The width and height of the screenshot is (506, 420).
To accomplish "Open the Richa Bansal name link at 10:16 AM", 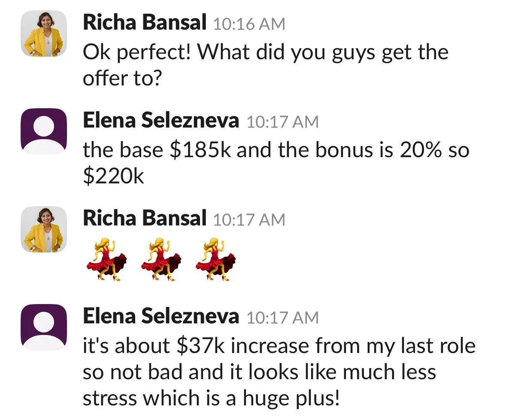I will [x=145, y=23].
